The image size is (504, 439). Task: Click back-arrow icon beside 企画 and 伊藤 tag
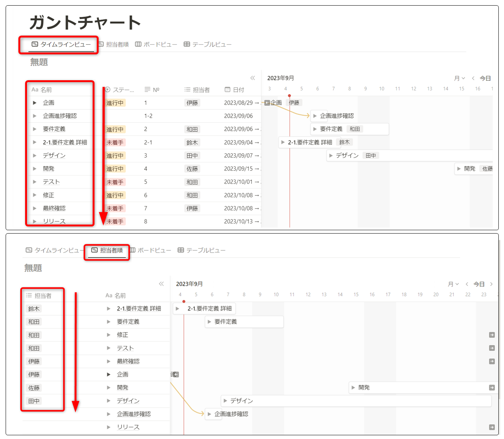[267, 103]
